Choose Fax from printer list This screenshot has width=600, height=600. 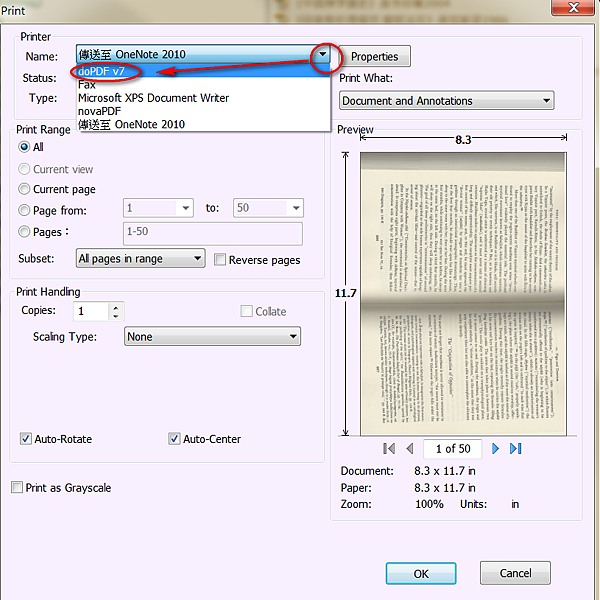coord(204,85)
